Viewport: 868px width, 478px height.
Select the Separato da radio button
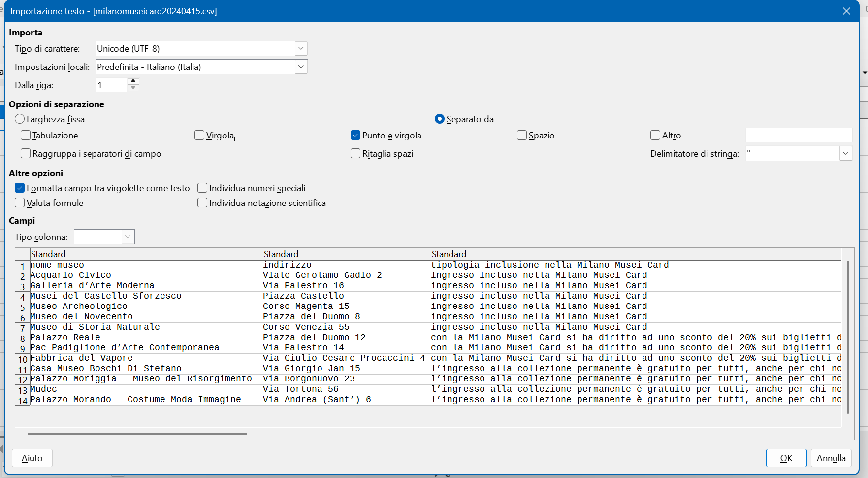(440, 119)
